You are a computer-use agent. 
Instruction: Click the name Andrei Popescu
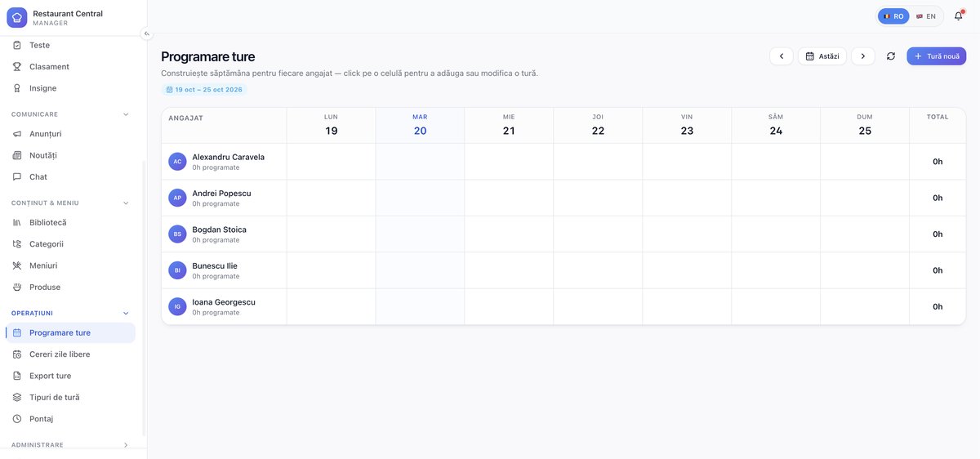pos(221,194)
